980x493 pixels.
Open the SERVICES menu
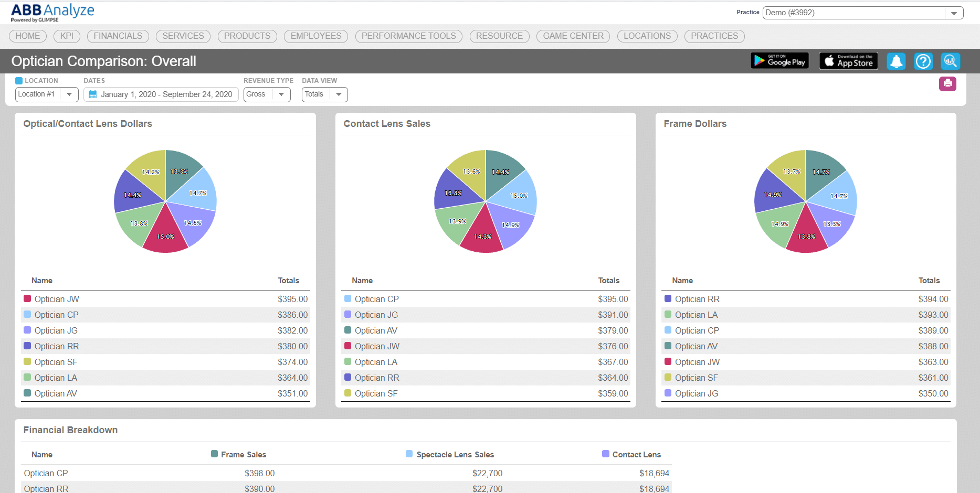click(183, 36)
